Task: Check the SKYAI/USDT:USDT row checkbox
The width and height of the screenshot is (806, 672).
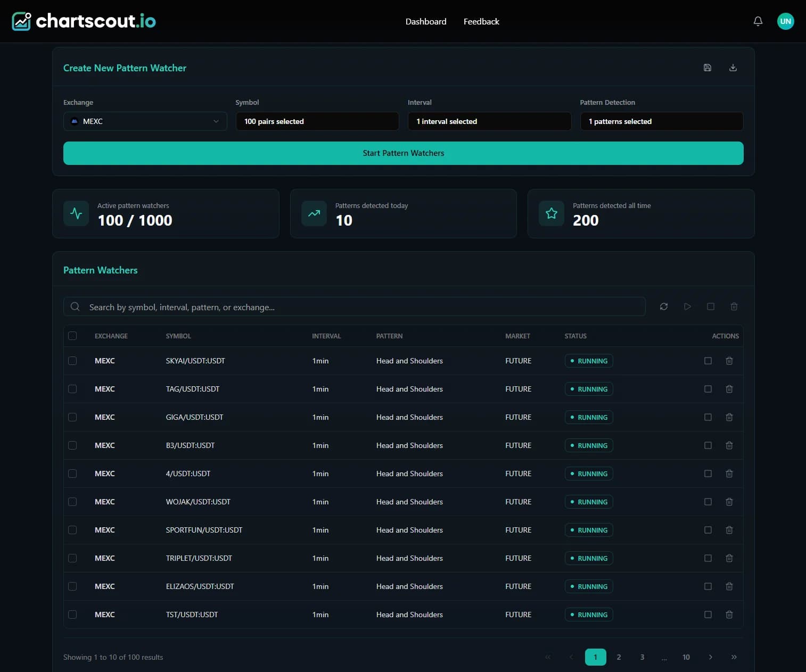Action: click(x=72, y=361)
